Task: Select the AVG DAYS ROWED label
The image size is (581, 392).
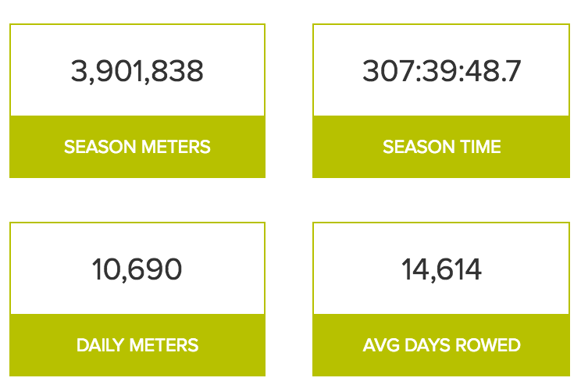Action: (441, 345)
